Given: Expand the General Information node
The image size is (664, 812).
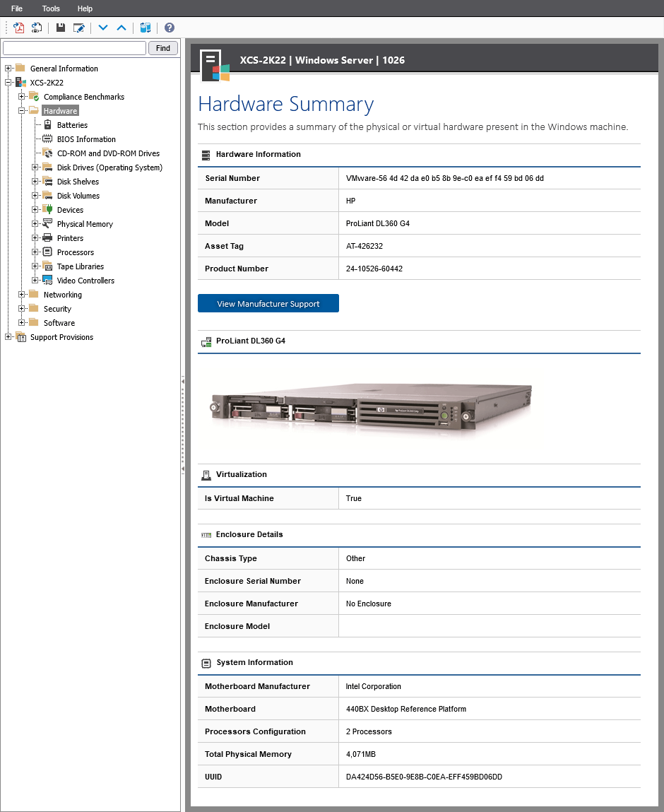Looking at the screenshot, I should click(x=8, y=69).
